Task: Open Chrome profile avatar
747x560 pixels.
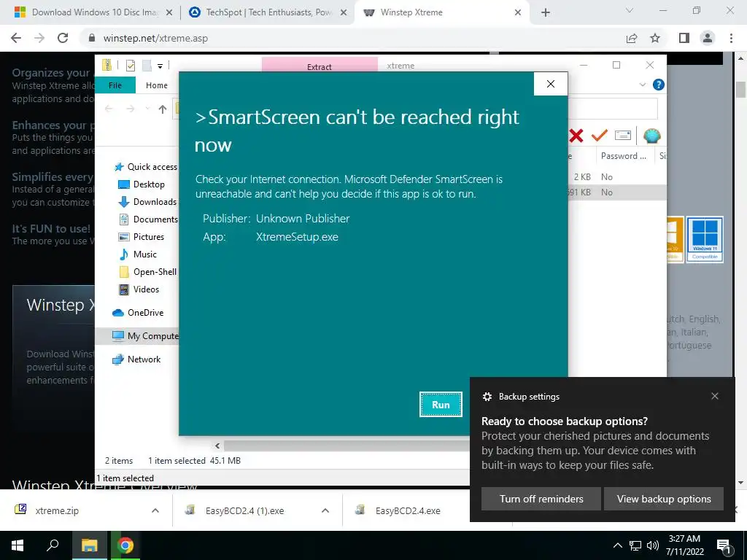Action: click(708, 38)
